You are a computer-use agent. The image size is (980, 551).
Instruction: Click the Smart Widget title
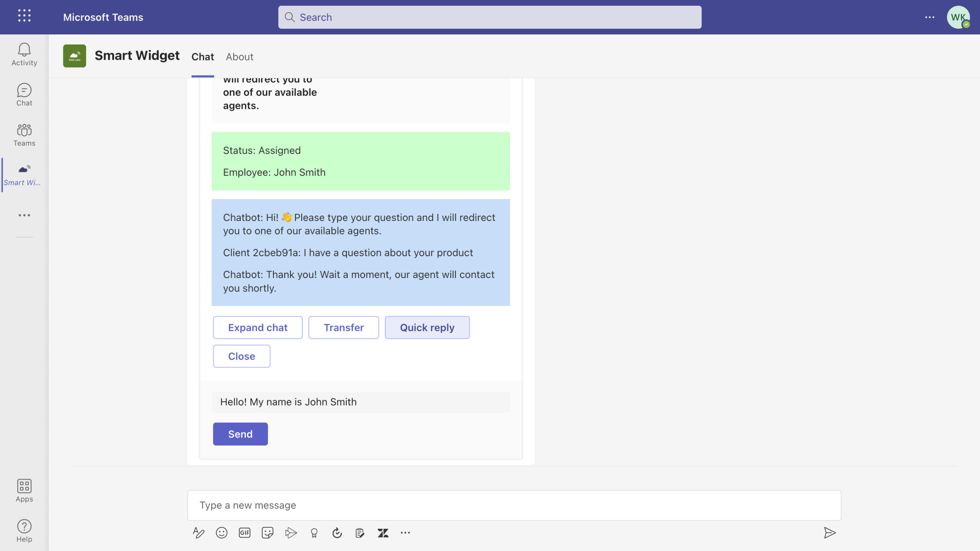coord(137,56)
